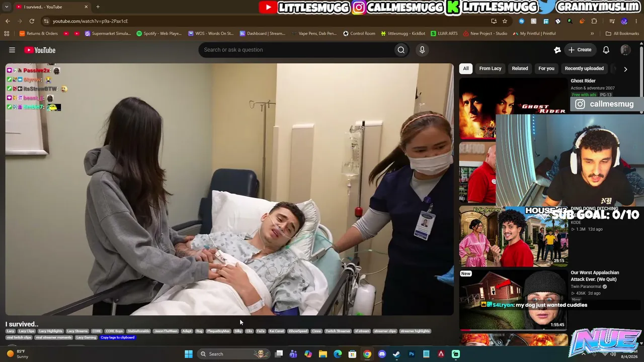Open the YouTube account avatar menu
The width and height of the screenshot is (644, 362).
625,50
